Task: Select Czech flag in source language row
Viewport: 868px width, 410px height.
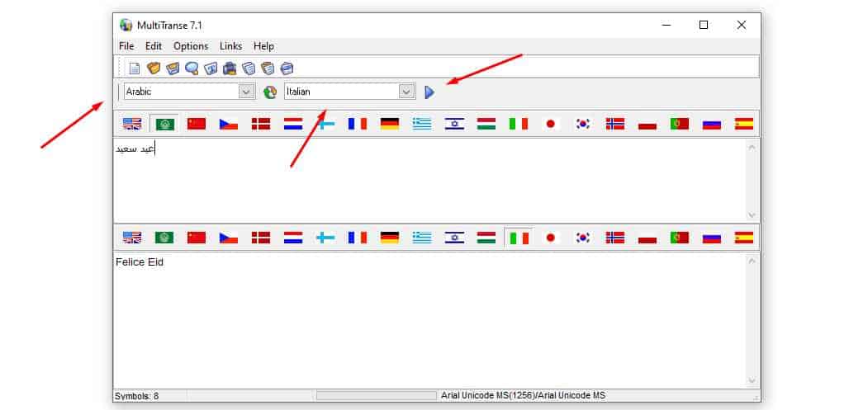Action: pos(229,124)
